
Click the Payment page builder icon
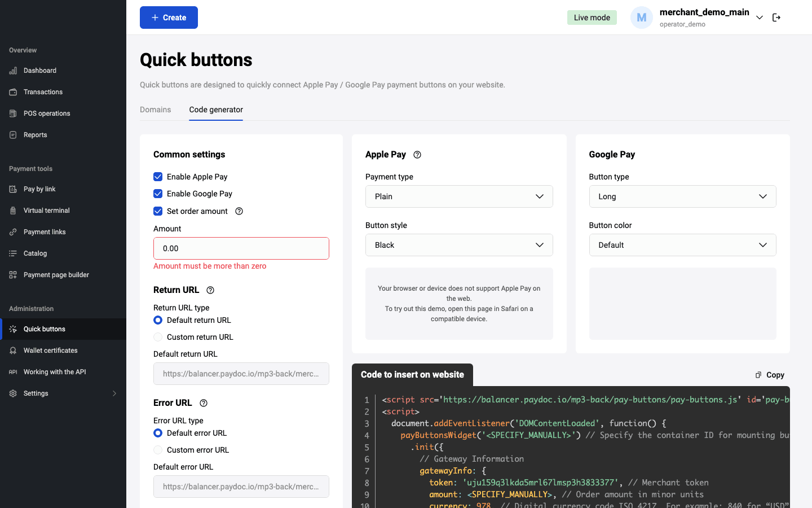(13, 275)
